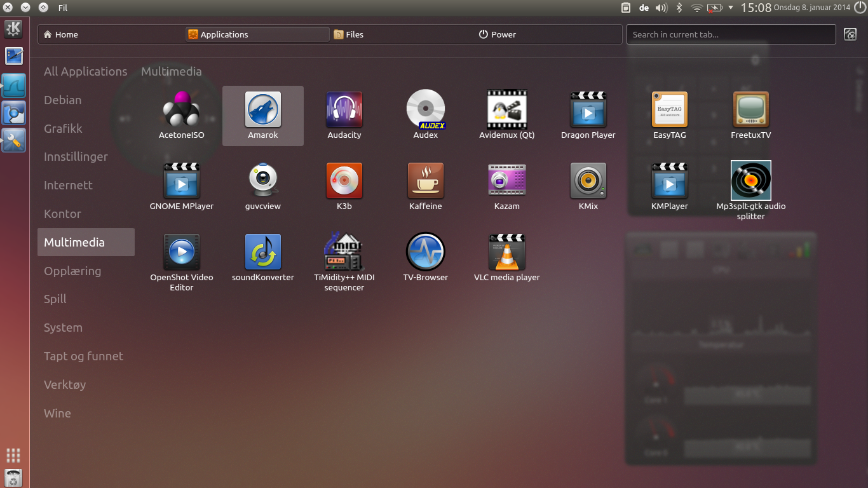Open TV-Browser

(x=426, y=258)
